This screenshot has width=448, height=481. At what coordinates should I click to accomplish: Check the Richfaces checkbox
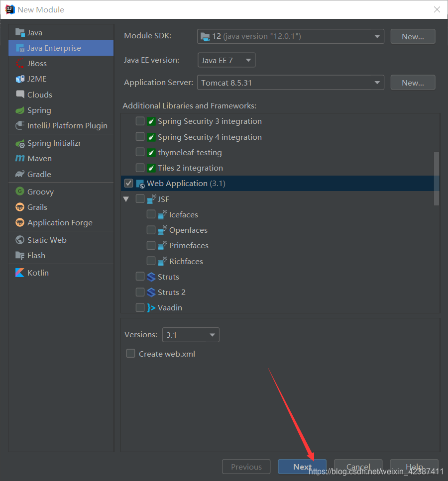(151, 261)
